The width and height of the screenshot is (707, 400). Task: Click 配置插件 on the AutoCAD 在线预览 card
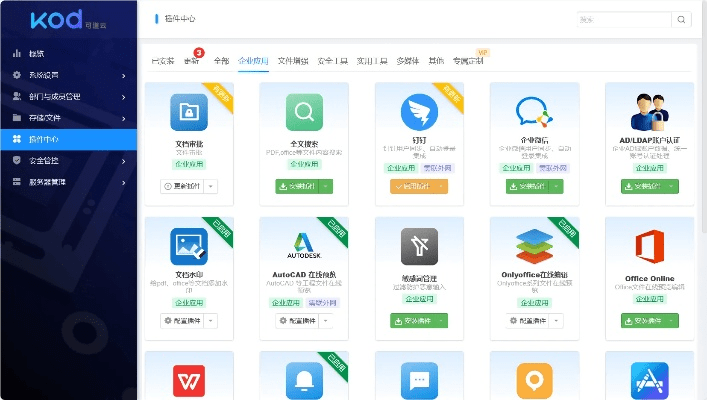tap(297, 321)
